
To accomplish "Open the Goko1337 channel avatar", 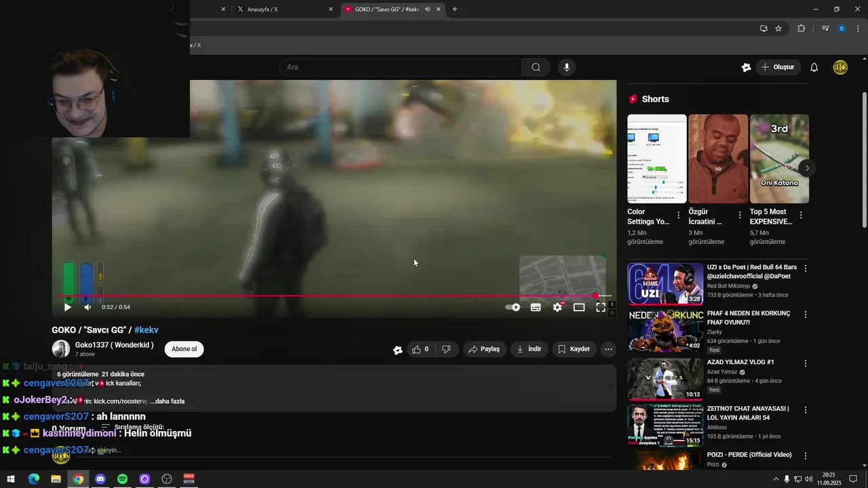I will [61, 349].
